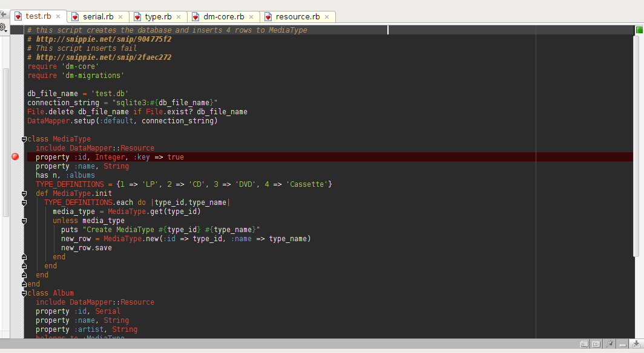Click the line require 'dm-core'

coord(63,66)
